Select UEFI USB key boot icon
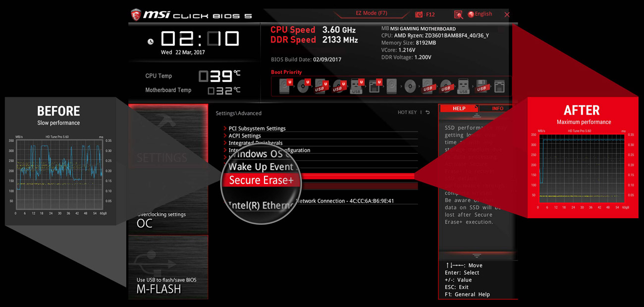The height and width of the screenshot is (307, 644). [x=357, y=86]
